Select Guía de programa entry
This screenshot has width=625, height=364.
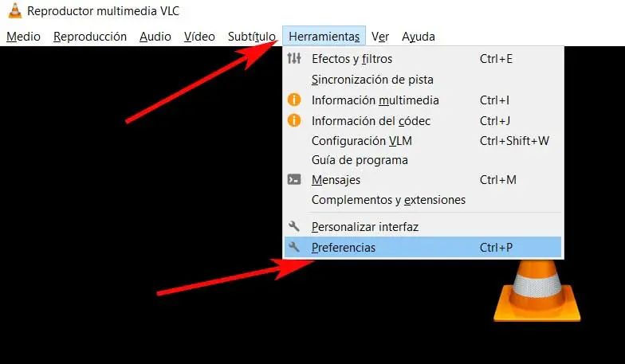point(423,160)
